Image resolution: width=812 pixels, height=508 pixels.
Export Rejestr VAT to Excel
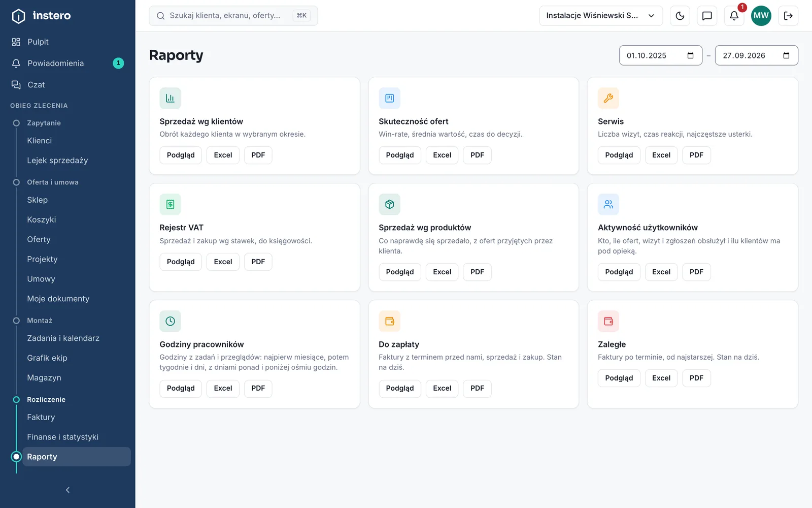click(x=223, y=262)
